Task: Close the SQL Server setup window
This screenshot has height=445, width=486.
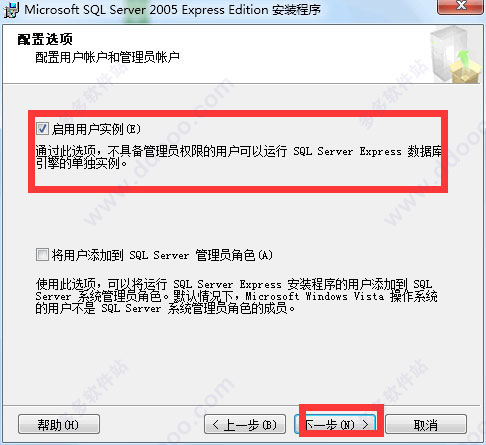Action: coord(460,6)
